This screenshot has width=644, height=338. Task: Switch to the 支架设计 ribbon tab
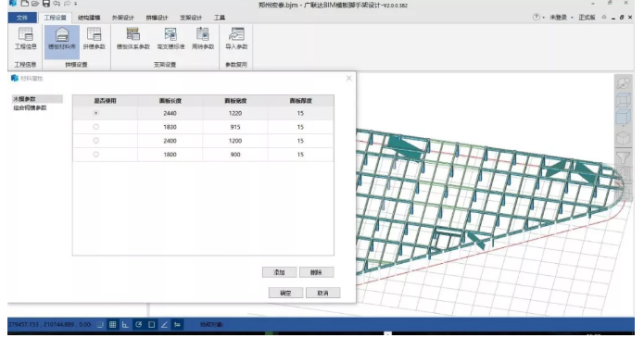point(191,18)
